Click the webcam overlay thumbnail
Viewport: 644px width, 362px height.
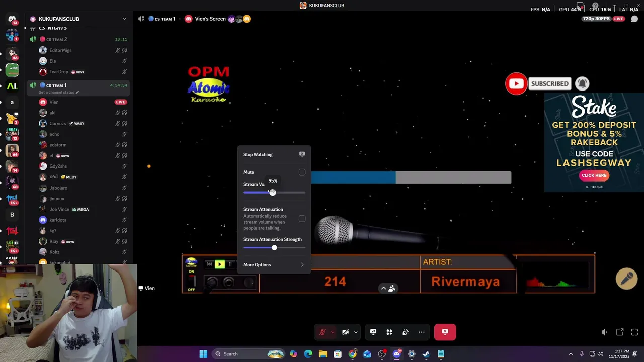click(68, 313)
